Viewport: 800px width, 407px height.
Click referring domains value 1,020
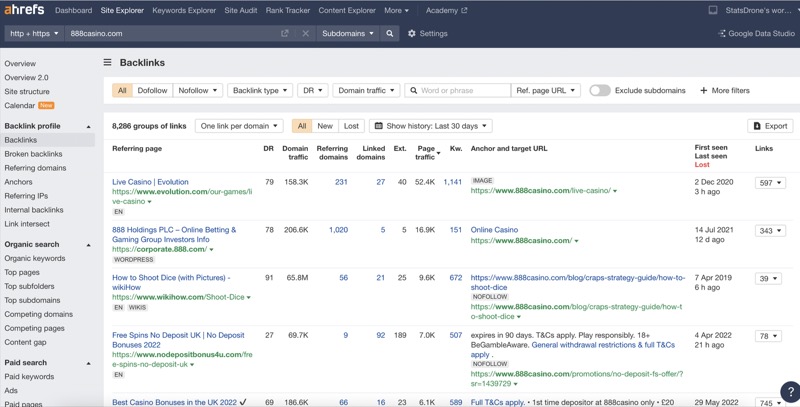point(338,230)
